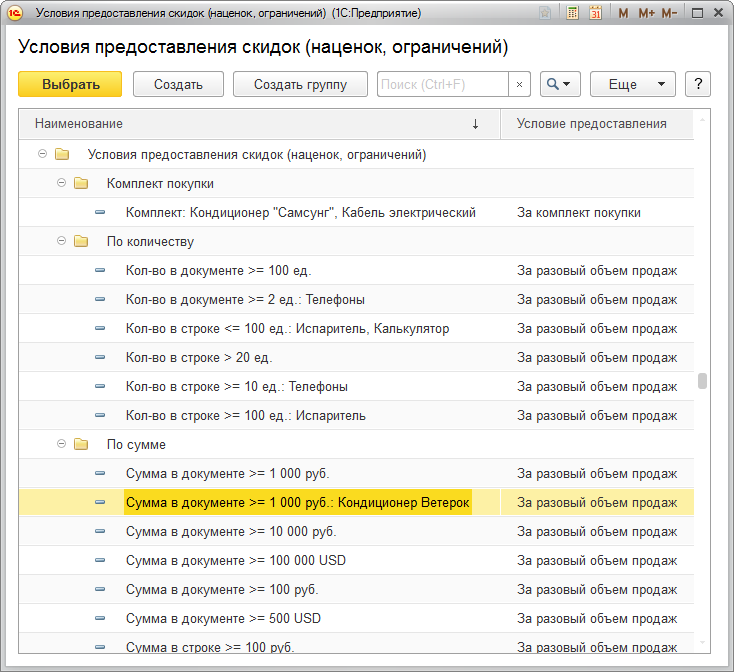
Task: Open the calendar icon showing 31
Action: [x=595, y=13]
